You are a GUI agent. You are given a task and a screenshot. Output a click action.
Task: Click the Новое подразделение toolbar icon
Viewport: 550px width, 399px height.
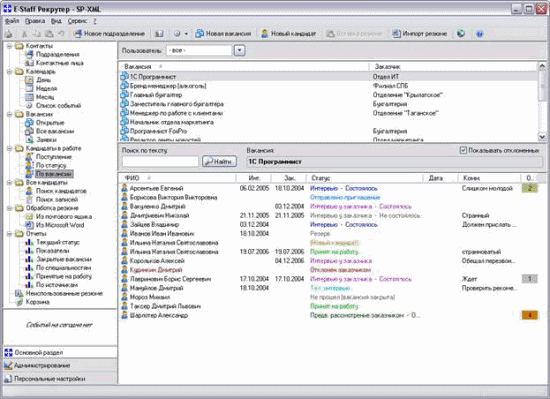click(78, 34)
